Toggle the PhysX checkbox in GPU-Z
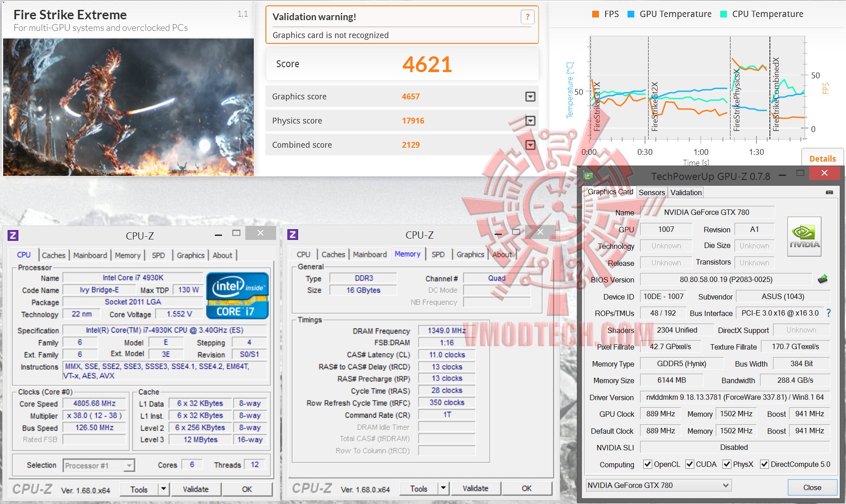This screenshot has width=846, height=504. [x=727, y=464]
